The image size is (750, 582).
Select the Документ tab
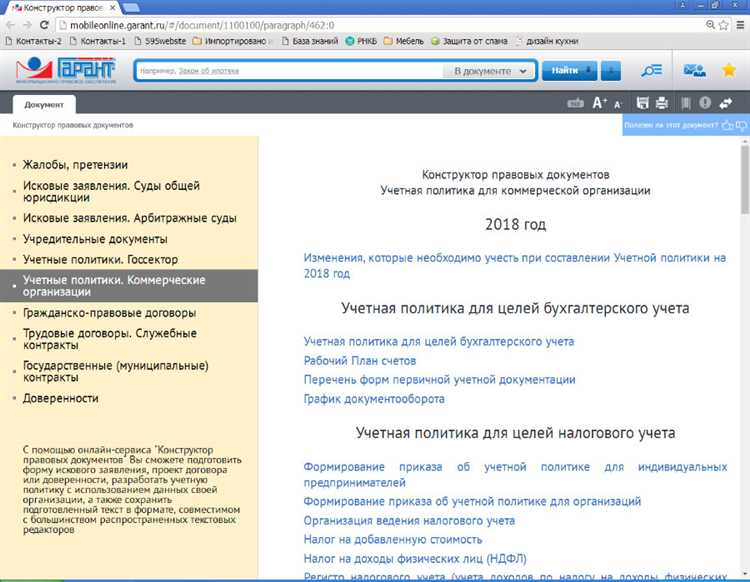44,104
